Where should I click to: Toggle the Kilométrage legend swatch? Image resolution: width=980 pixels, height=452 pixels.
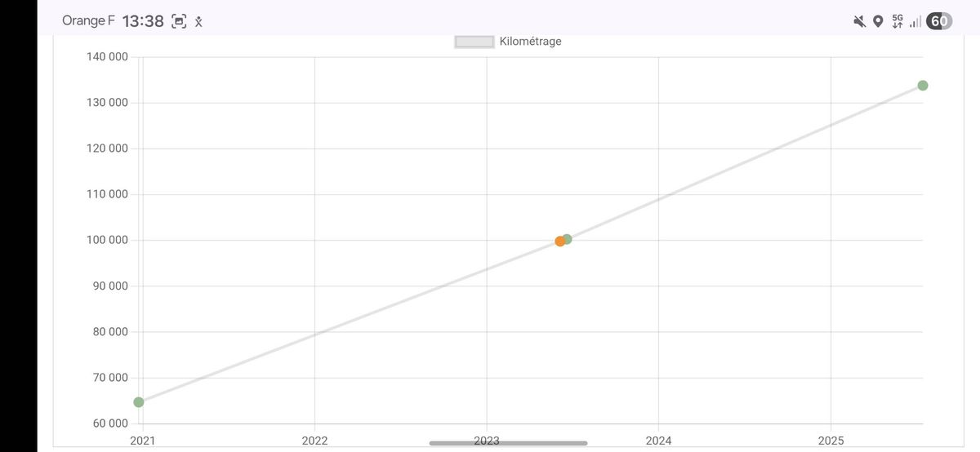474,42
